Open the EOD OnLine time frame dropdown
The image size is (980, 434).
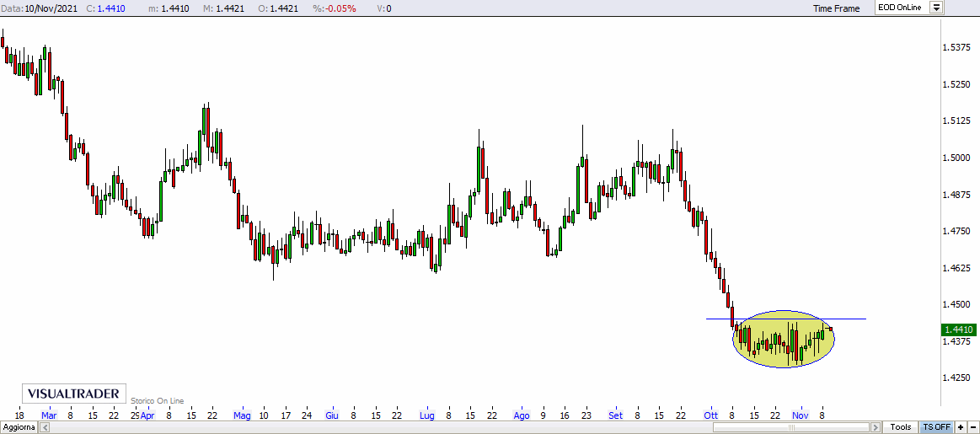[936, 8]
